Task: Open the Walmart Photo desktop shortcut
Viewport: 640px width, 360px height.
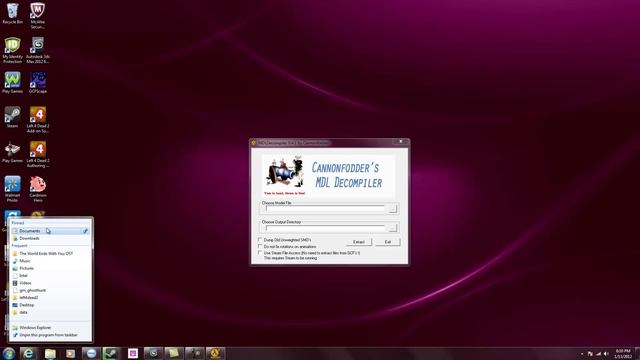Action: click(12, 189)
